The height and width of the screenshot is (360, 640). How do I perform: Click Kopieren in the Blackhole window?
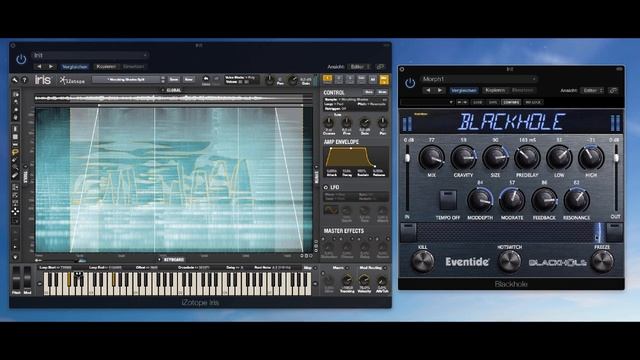(x=495, y=90)
